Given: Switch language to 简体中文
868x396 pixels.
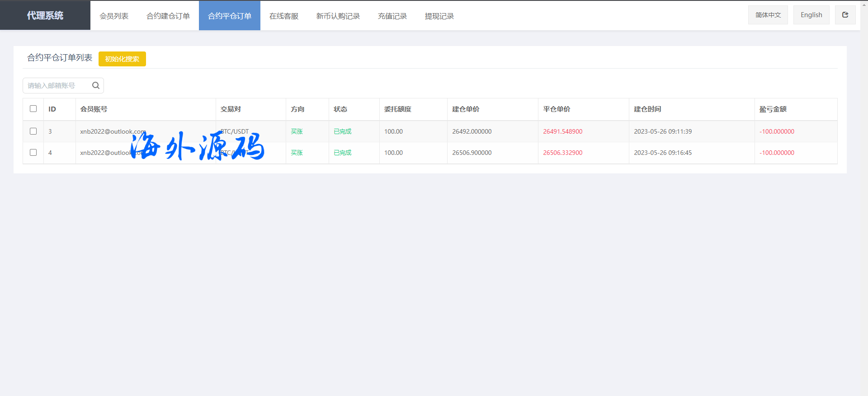Looking at the screenshot, I should point(768,15).
